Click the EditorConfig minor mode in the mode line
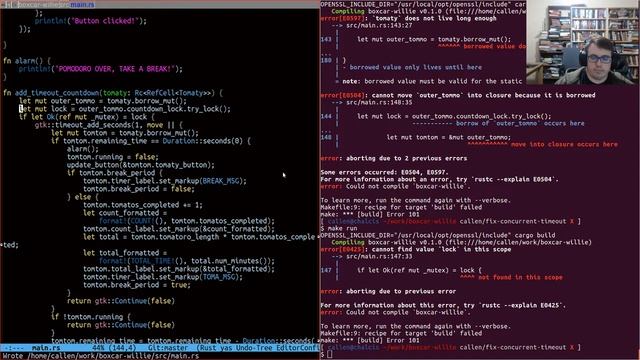Image resolution: width=640 pixels, height=360 pixels. pyautogui.click(x=297, y=348)
